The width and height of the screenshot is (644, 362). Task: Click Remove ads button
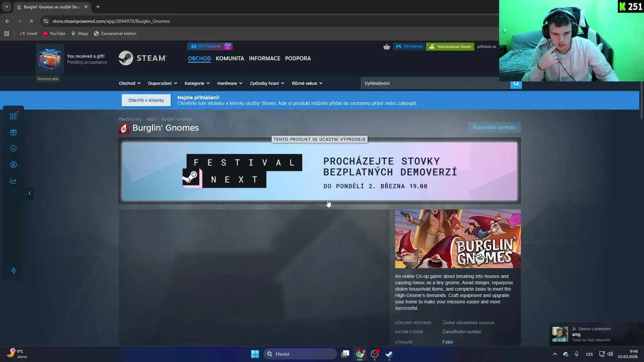(48, 79)
